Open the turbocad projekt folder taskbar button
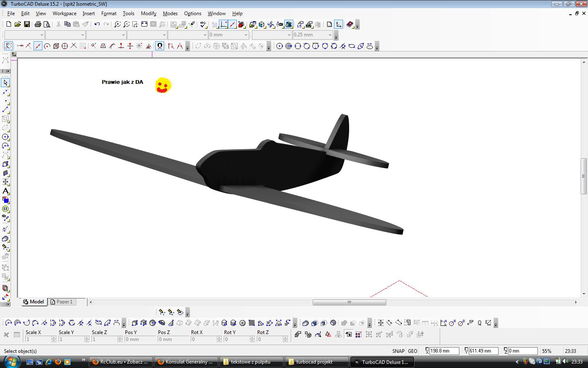The height and width of the screenshot is (368, 588). click(x=316, y=362)
